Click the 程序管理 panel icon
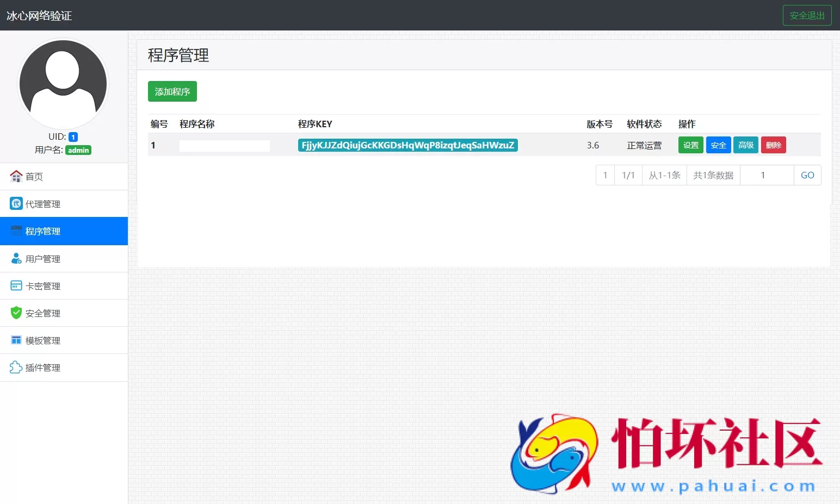This screenshot has height=504, width=840. pos(16,231)
